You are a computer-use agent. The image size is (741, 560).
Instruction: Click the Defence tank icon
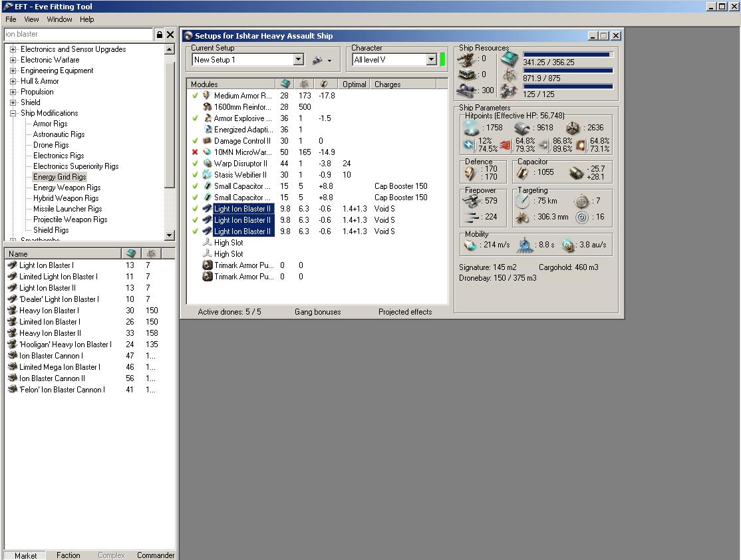(470, 173)
